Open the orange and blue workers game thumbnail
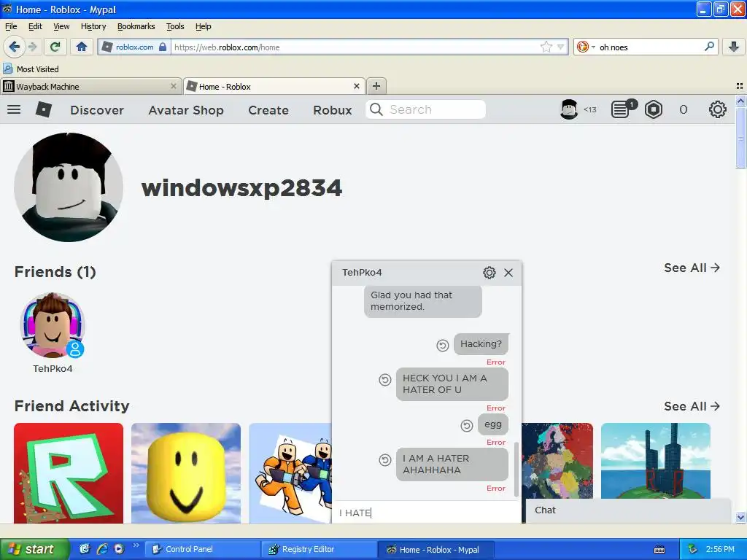 [290, 472]
